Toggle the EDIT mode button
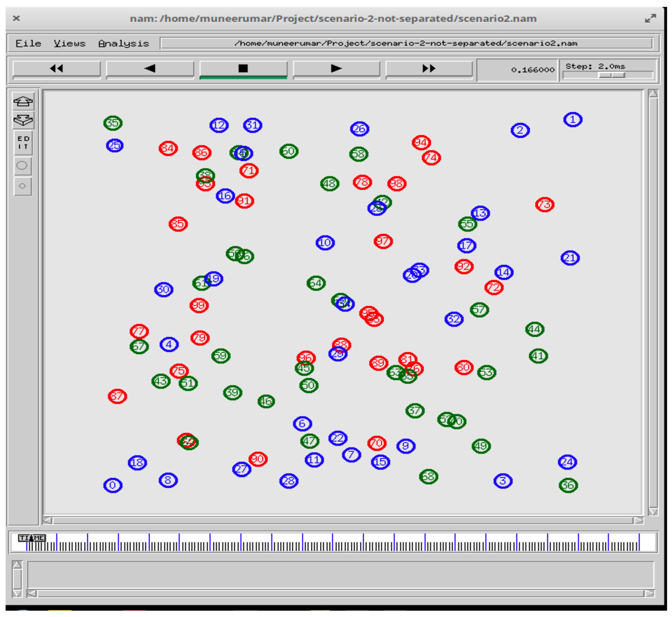 (23, 142)
